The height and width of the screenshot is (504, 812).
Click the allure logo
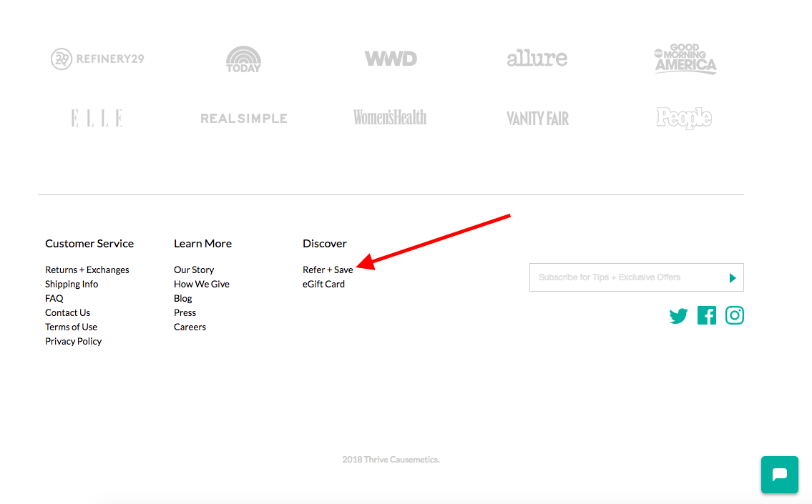(537, 58)
